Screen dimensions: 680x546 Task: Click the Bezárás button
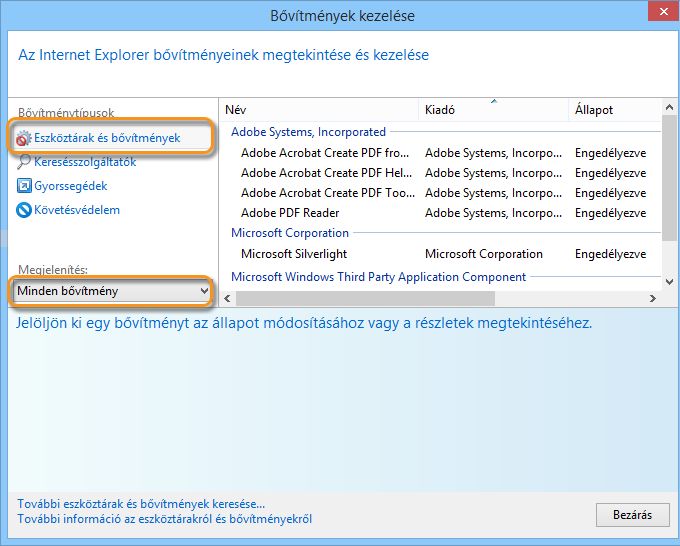(x=632, y=515)
